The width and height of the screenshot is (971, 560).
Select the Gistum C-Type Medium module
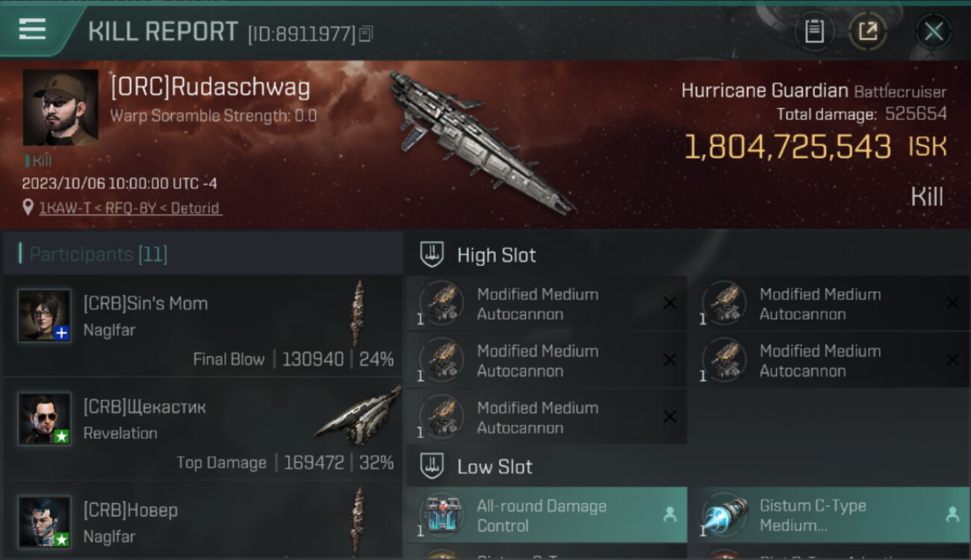coord(829,515)
